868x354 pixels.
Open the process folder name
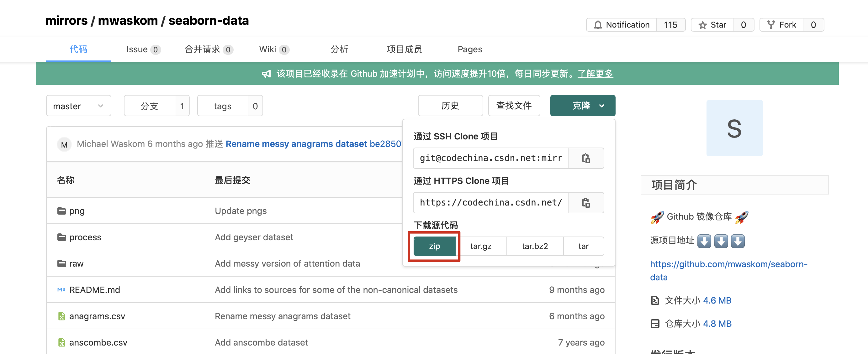point(85,237)
